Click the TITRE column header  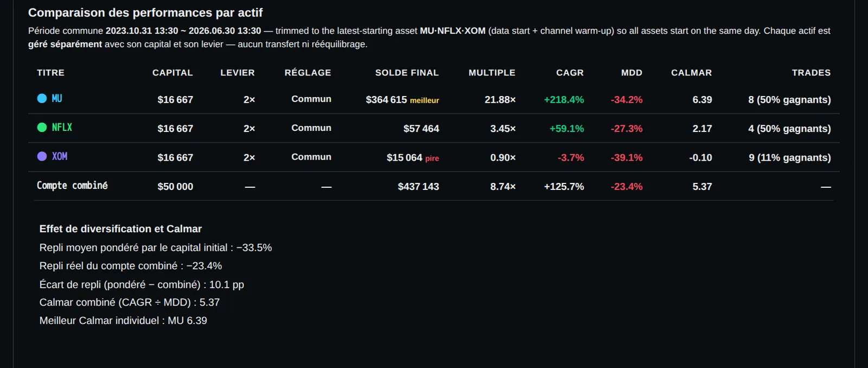pyautogui.click(x=50, y=73)
